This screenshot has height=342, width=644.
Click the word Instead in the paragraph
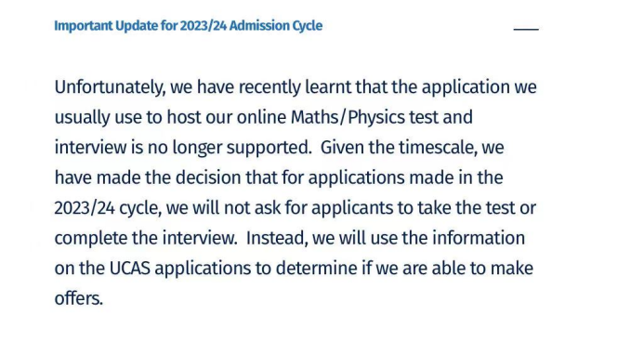[x=277, y=238]
